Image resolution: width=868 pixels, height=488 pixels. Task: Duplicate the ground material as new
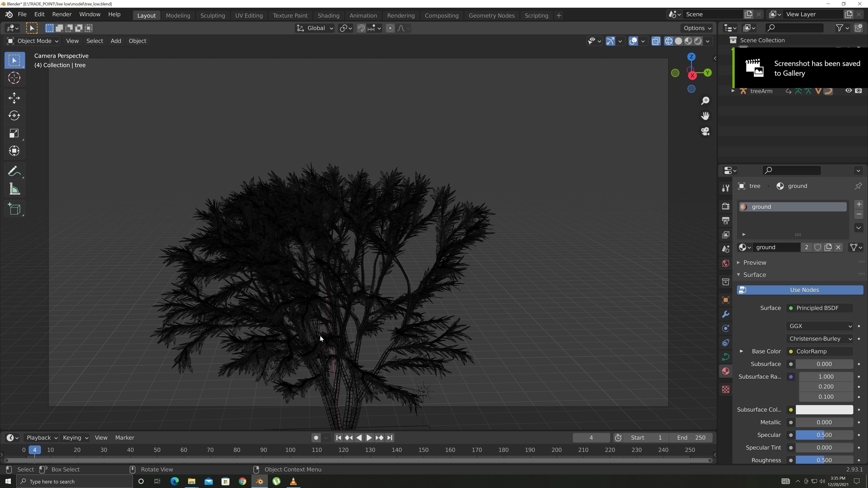click(x=828, y=248)
